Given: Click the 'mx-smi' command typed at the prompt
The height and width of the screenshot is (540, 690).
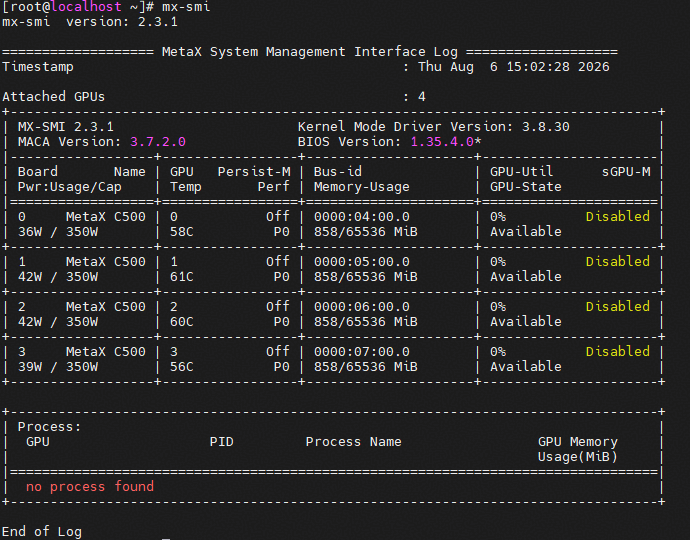Looking at the screenshot, I should (186, 7).
